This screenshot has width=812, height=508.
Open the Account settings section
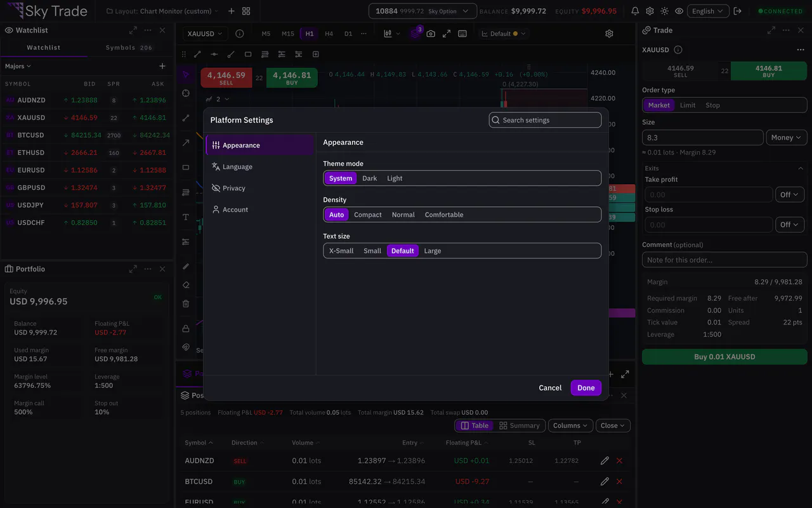(x=260, y=210)
